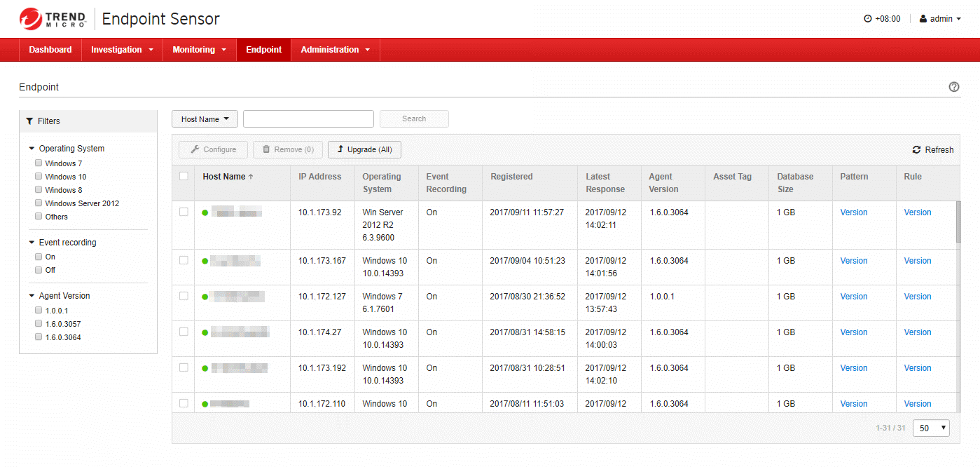Viewport: 980px width, 467px height.
Task: Enable the Windows 10 filter checkbox
Action: tap(39, 177)
